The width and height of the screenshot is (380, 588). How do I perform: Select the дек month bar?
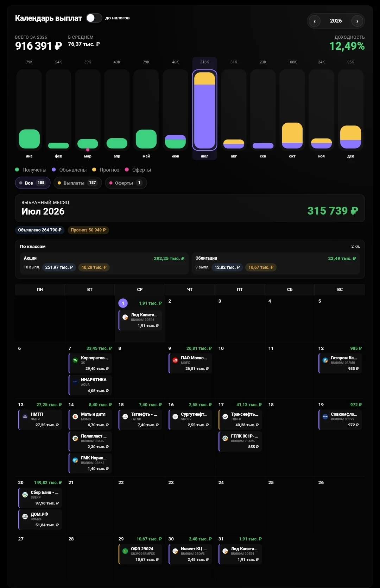[350, 110]
